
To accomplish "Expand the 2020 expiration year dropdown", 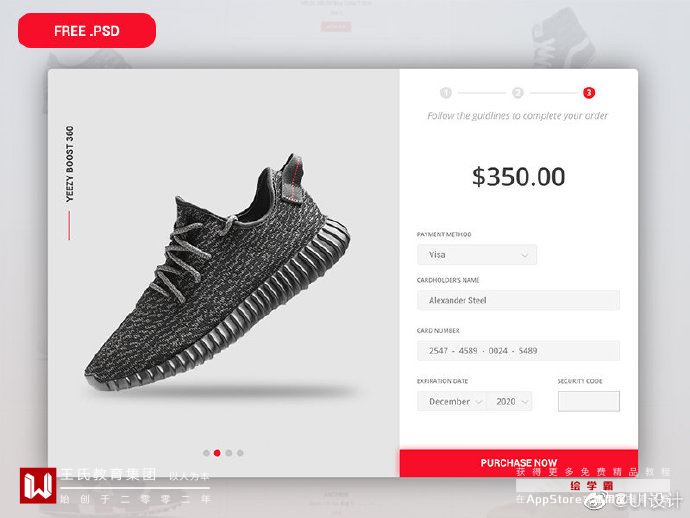I will 510,401.
